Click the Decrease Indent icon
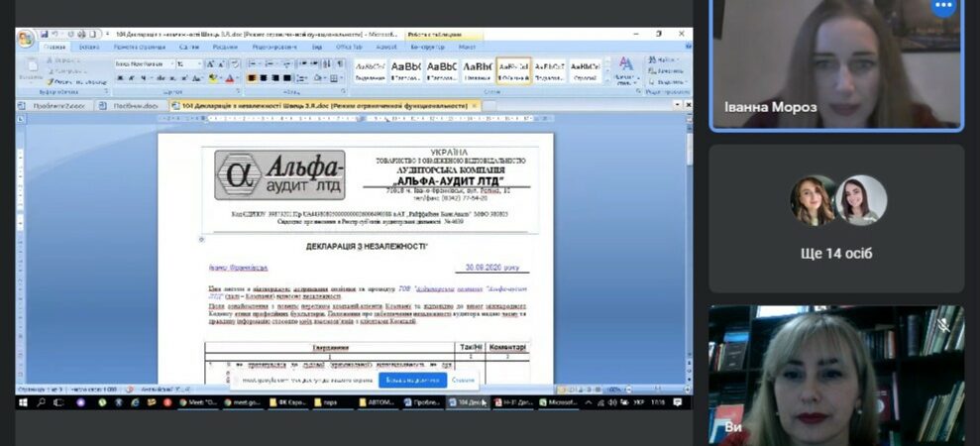980x446 pixels. tap(302, 63)
